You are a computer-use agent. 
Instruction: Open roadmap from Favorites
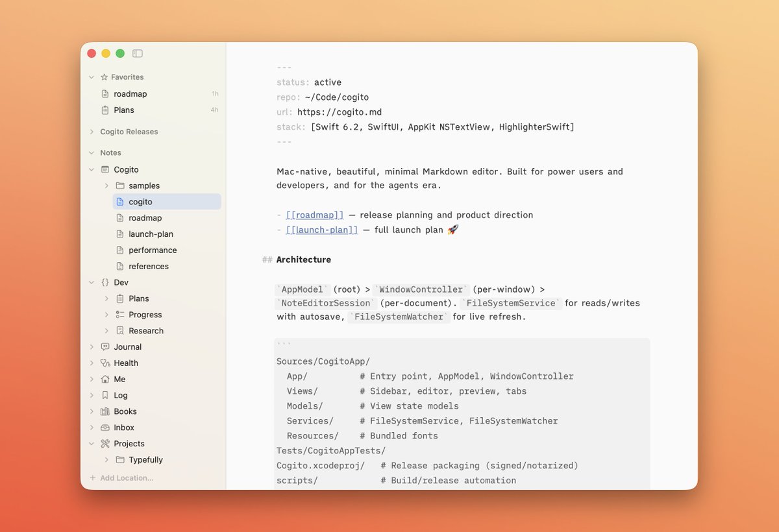click(130, 94)
